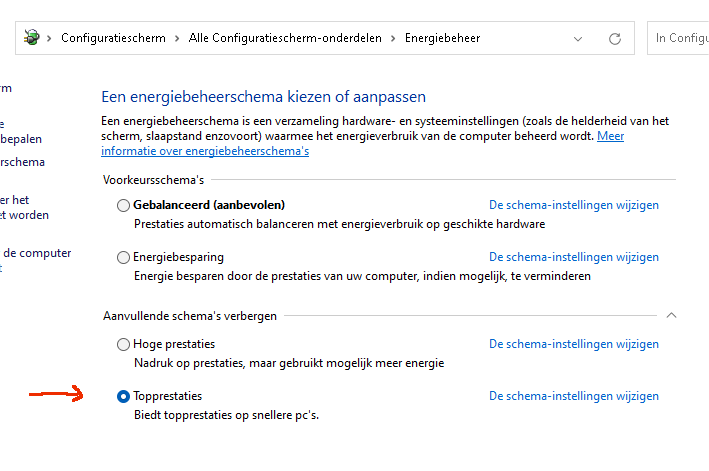Expand chevron after Configuratiescherm breadcrumb

pos(177,38)
